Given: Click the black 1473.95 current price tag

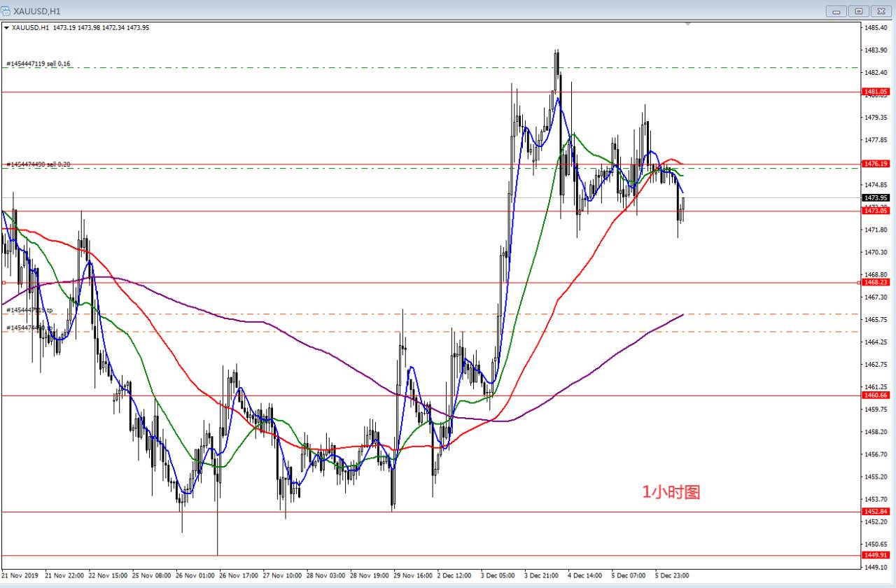Looking at the screenshot, I should [x=876, y=197].
